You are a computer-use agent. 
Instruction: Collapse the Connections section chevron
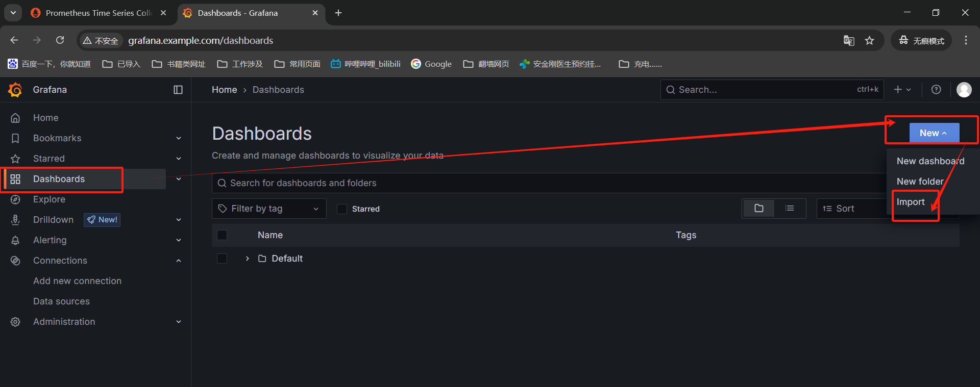click(179, 261)
